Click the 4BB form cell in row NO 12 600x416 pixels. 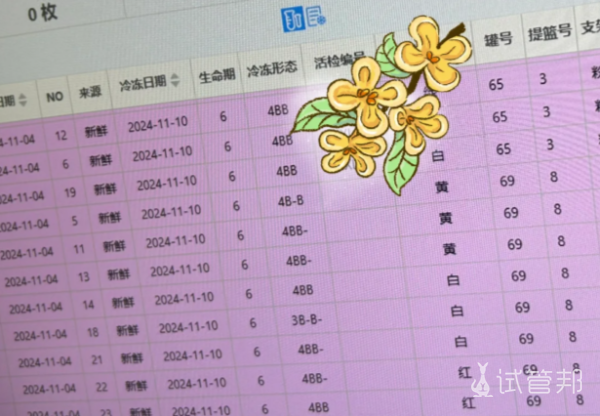point(278,111)
